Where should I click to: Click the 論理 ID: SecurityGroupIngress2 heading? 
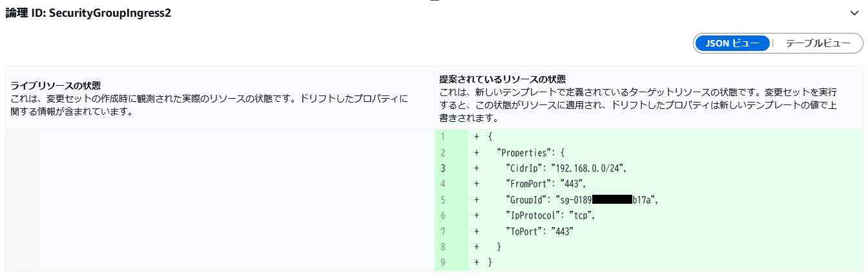88,13
